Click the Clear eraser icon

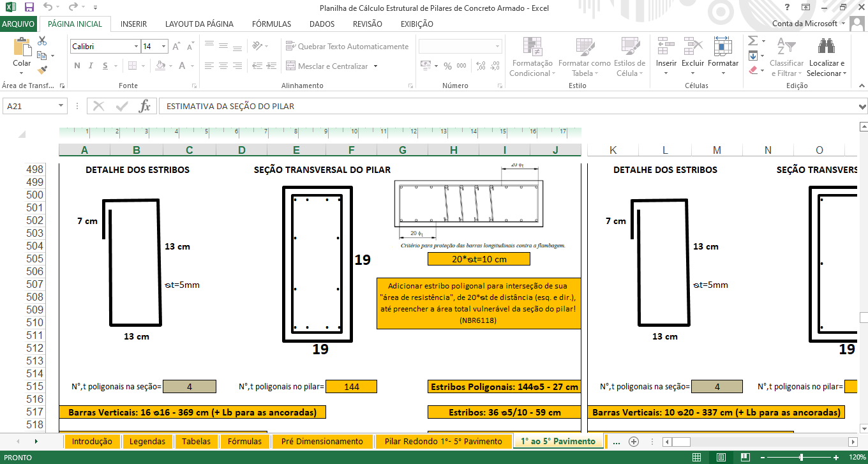coord(752,70)
